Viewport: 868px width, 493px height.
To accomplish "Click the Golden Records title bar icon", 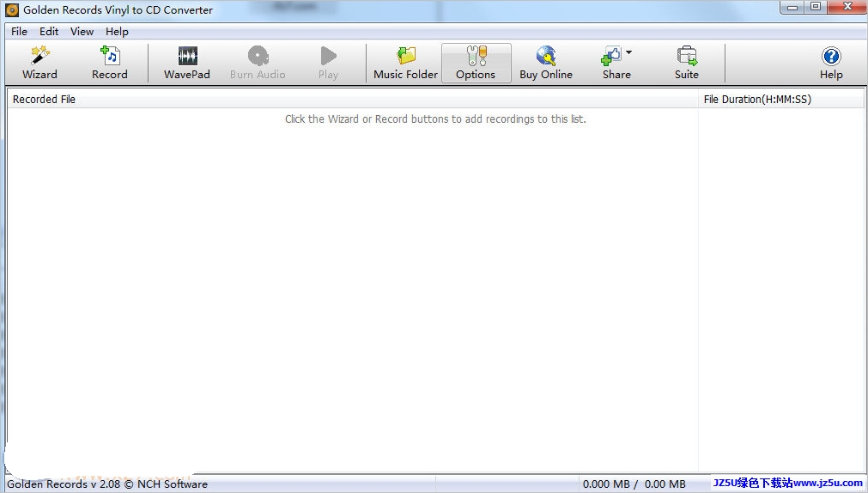I will pos(12,10).
